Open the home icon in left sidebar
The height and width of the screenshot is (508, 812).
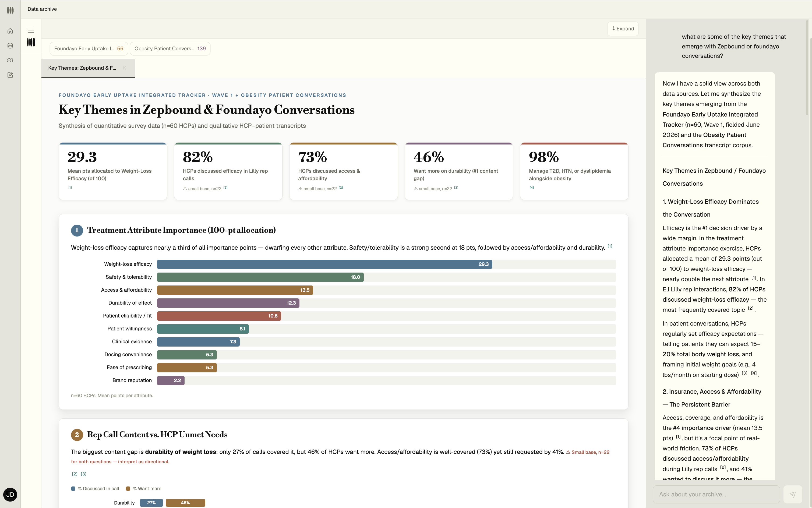(x=10, y=31)
